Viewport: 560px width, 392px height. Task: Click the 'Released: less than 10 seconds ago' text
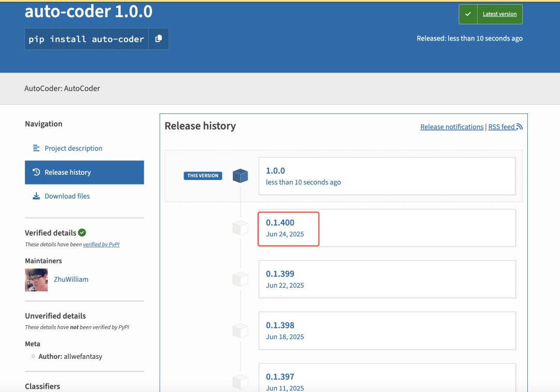[469, 38]
